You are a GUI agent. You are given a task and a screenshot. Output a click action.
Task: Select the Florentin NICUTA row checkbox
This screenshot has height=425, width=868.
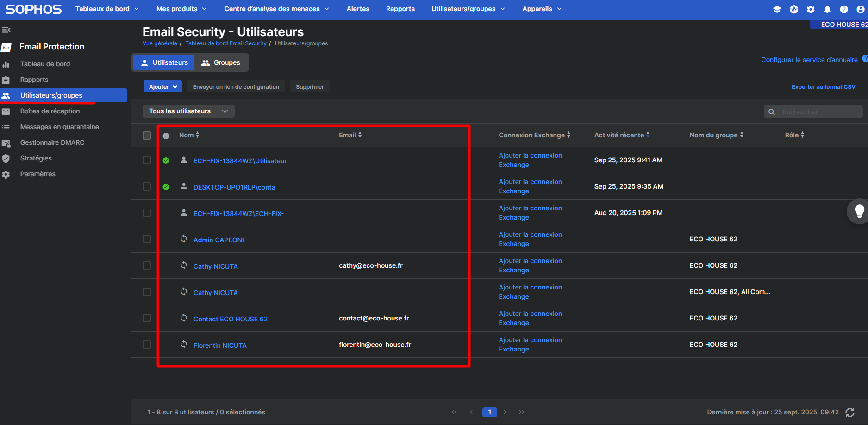(147, 345)
